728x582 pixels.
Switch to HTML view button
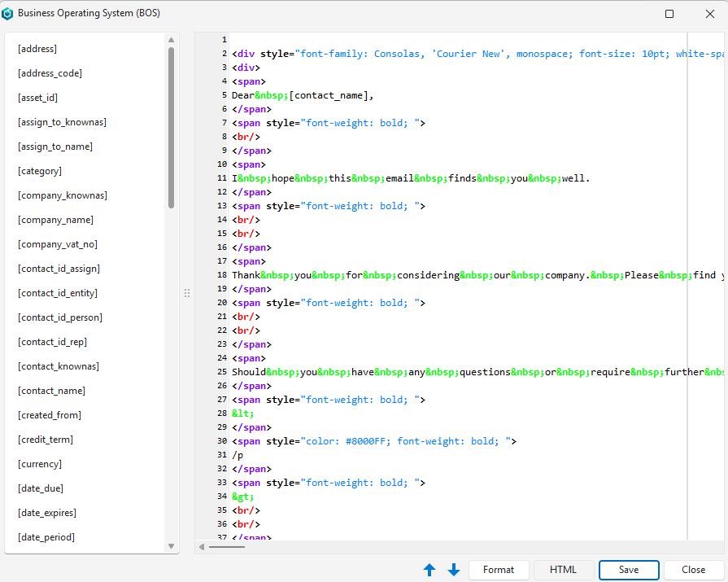[563, 570]
